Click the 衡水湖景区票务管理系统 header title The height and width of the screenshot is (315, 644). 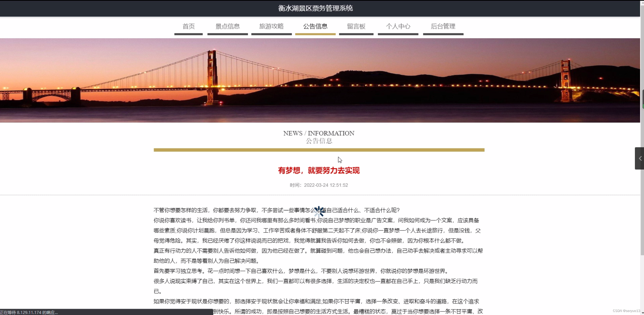tap(315, 8)
